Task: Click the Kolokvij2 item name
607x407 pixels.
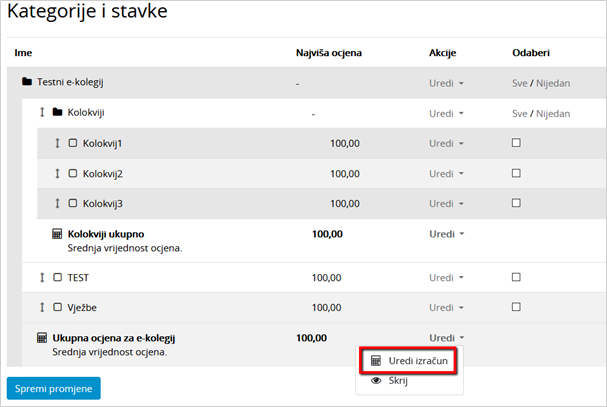Action: point(103,174)
